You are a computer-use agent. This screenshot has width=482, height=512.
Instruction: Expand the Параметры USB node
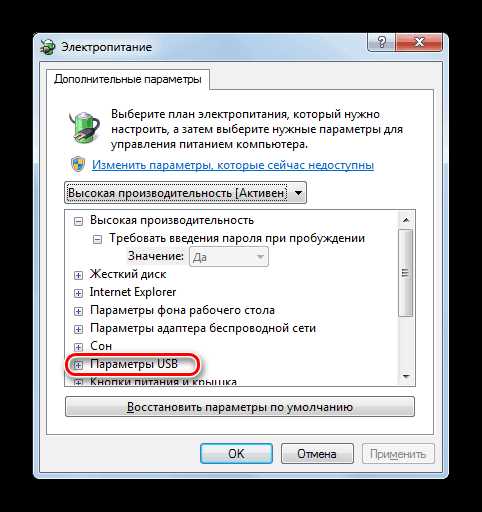click(78, 365)
